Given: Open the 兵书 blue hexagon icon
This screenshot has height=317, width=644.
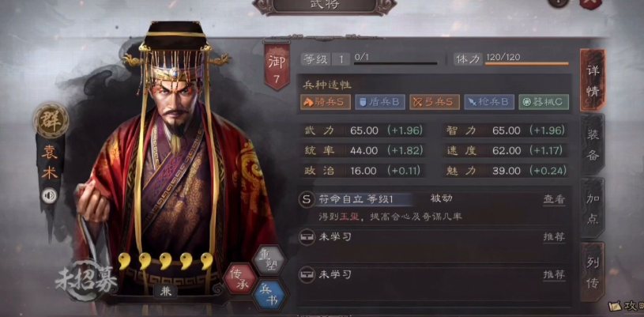Looking at the screenshot, I should 269,295.
